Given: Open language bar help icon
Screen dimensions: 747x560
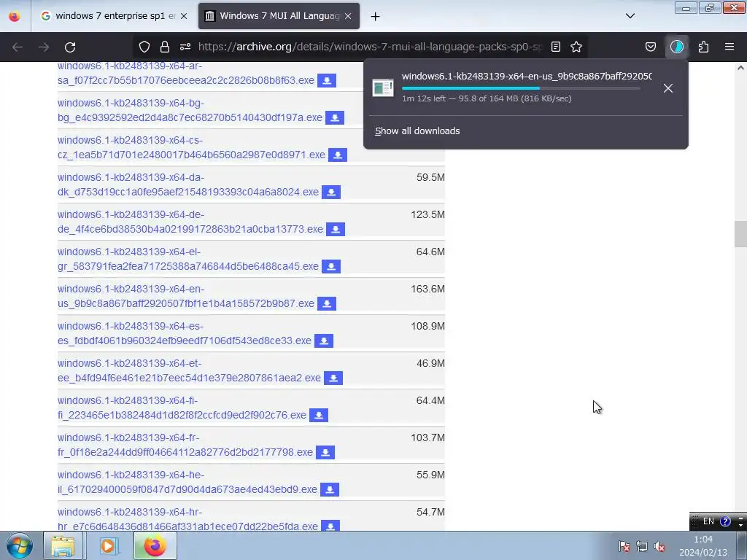Looking at the screenshot, I should (x=725, y=521).
